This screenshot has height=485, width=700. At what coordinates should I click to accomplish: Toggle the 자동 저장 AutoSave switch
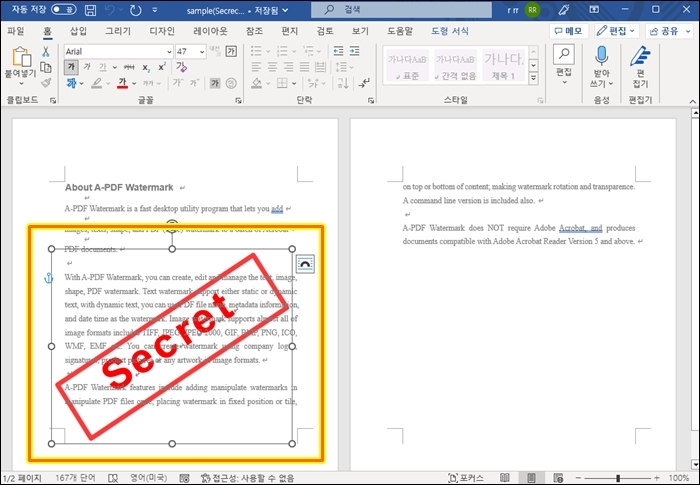63,9
